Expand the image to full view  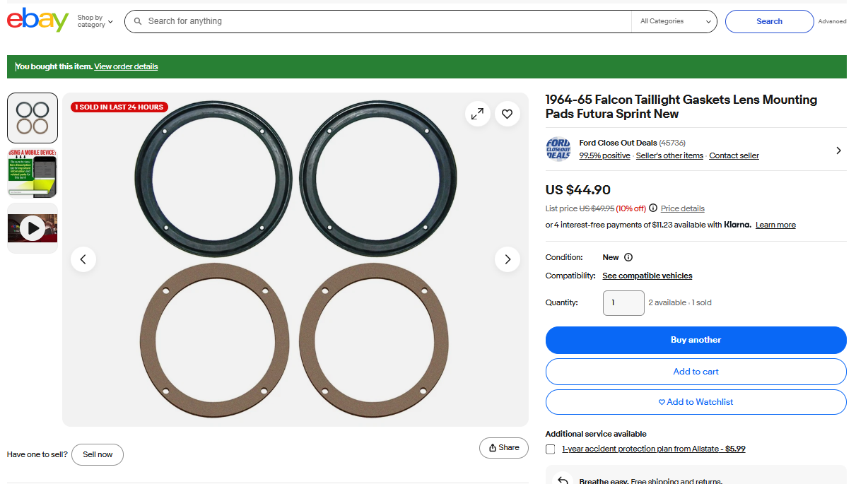(x=477, y=114)
